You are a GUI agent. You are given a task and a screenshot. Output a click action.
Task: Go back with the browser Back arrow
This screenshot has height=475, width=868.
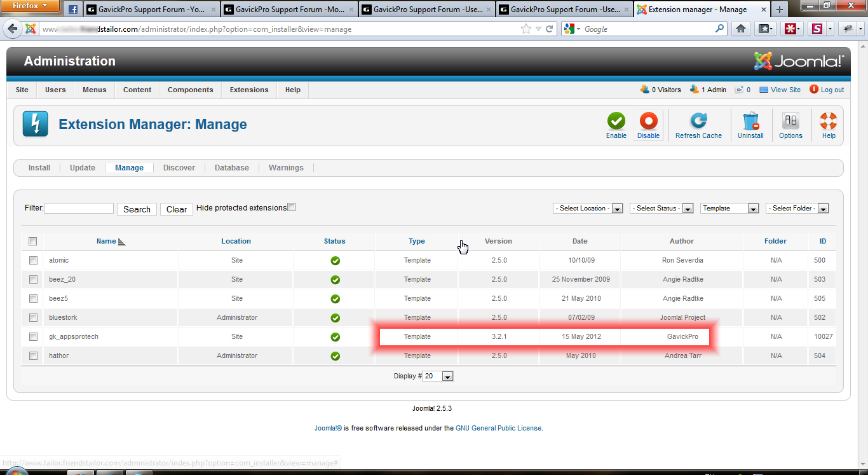tap(13, 29)
